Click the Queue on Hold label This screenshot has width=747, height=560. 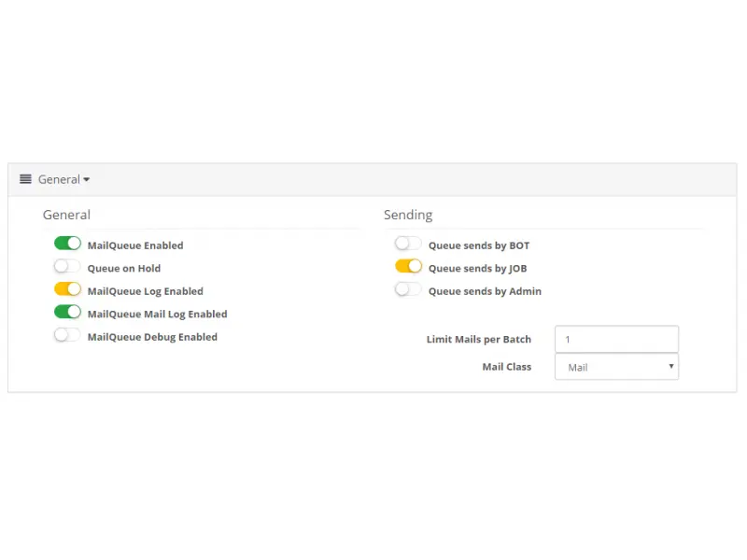(x=124, y=268)
